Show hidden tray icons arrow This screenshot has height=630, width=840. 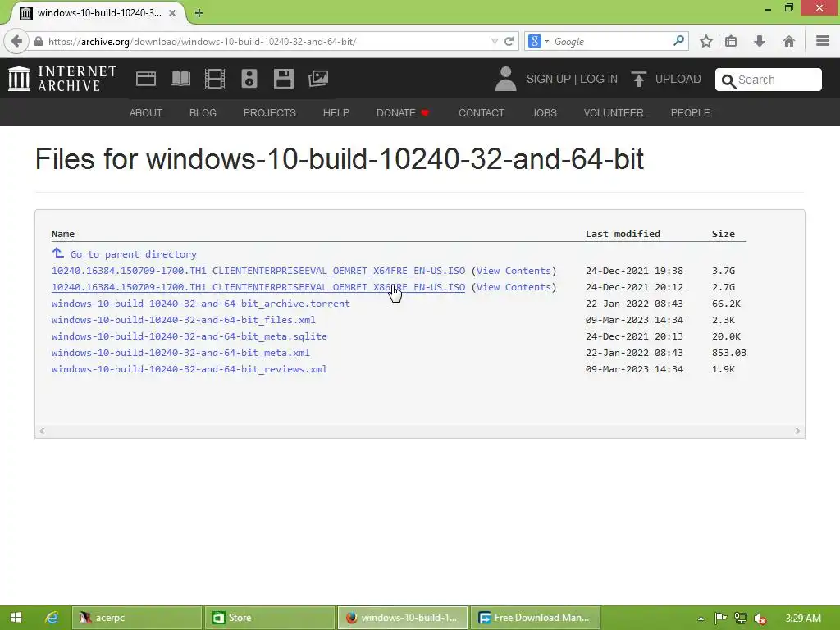click(x=701, y=619)
